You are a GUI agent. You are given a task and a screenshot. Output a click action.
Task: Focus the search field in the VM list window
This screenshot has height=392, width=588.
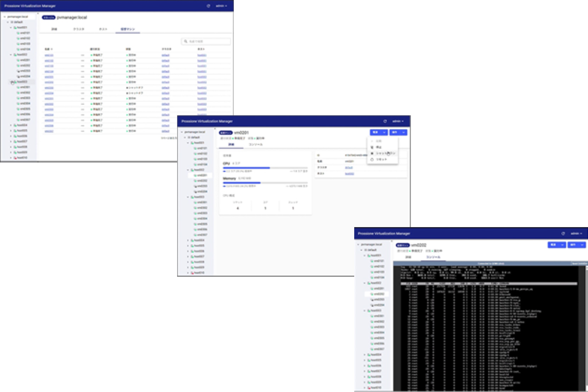click(x=206, y=41)
